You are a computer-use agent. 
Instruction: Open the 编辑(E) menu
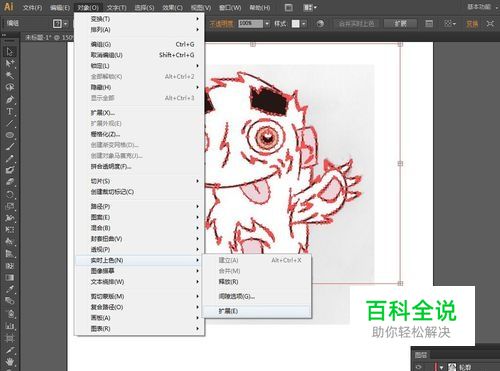(x=60, y=7)
